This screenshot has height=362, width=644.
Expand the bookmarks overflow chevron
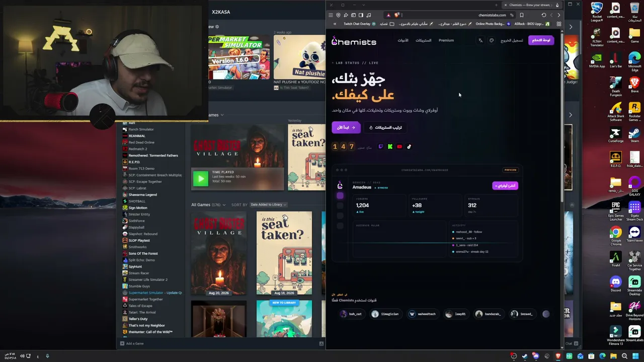[335, 24]
